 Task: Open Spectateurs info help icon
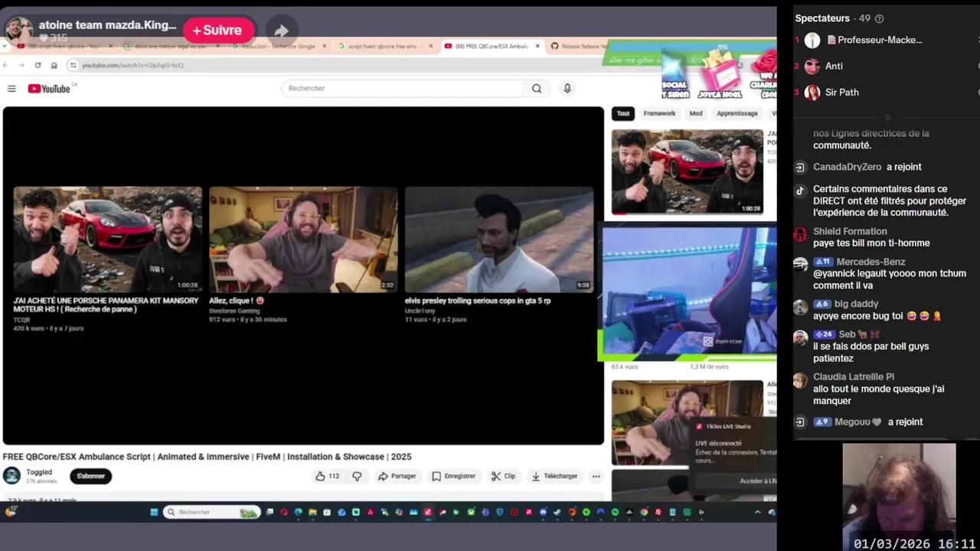(x=879, y=18)
